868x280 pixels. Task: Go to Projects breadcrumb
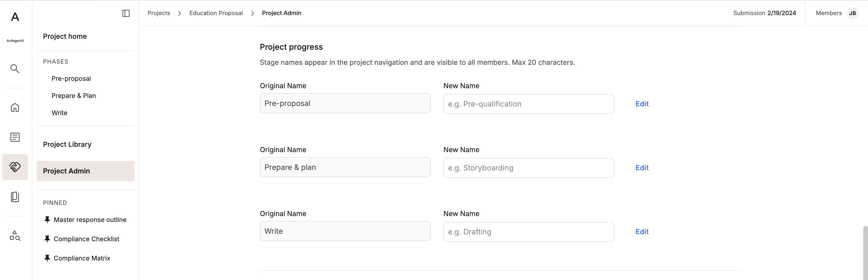coord(159,13)
